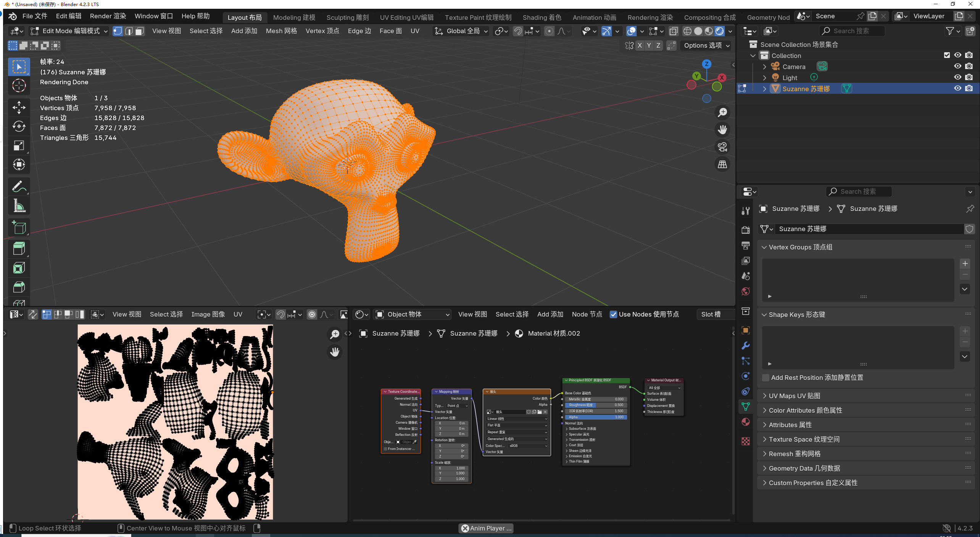Open the Global transform orientation dropdown
Viewport: 980px width, 537px height.
coord(461,31)
